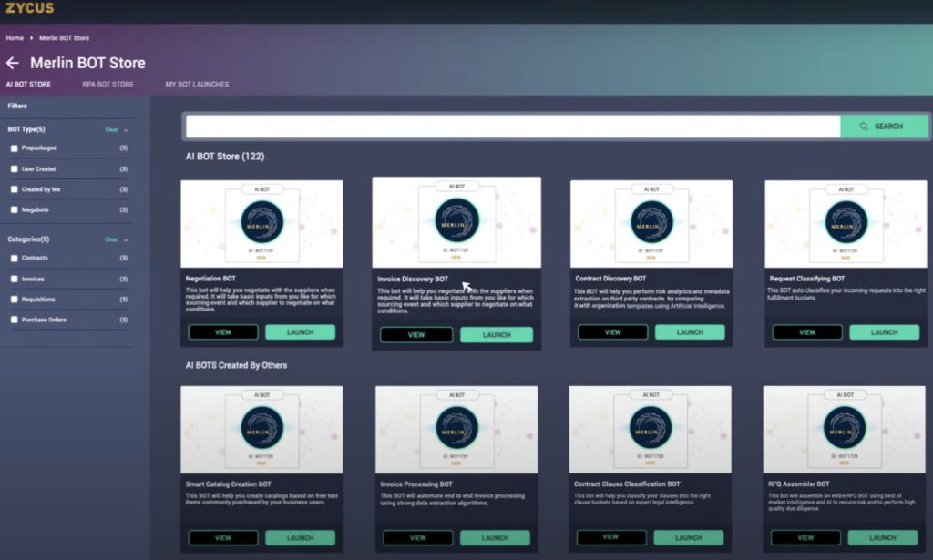The height and width of the screenshot is (560, 933).
Task: Check the Requisitions category checkbox
Action: pyautogui.click(x=15, y=300)
